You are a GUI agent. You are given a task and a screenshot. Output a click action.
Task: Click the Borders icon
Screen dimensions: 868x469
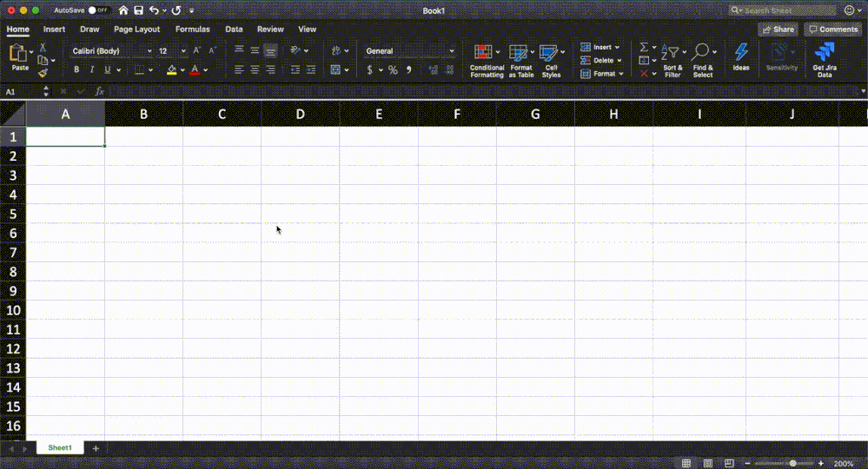[140, 69]
